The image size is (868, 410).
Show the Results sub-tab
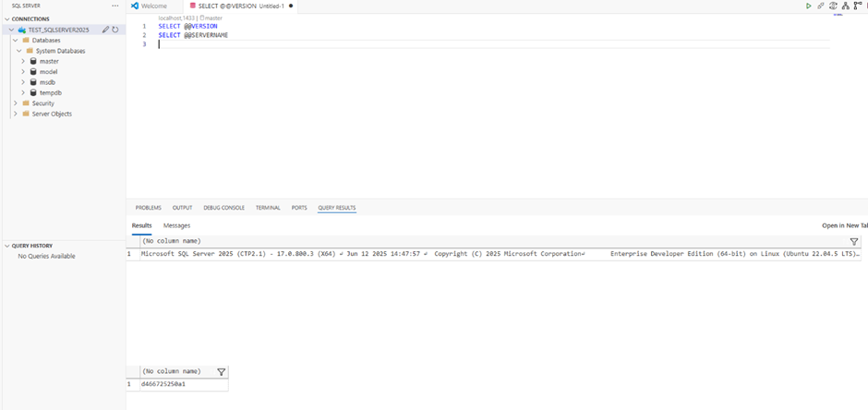pos(141,225)
